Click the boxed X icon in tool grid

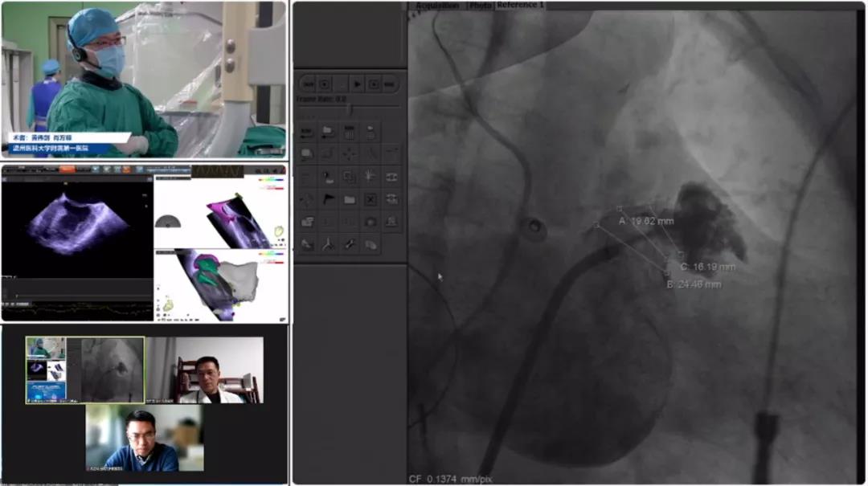(x=371, y=198)
